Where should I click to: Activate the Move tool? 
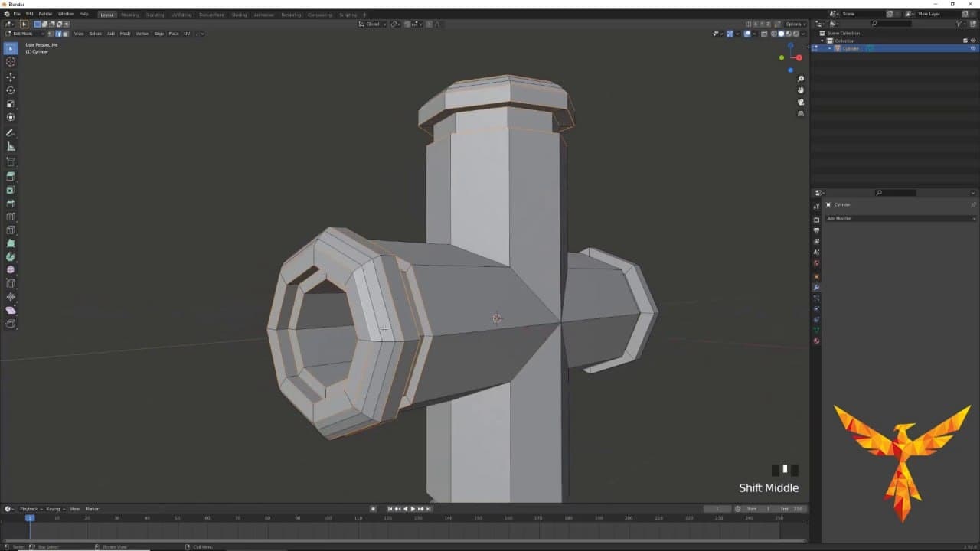coord(11,77)
